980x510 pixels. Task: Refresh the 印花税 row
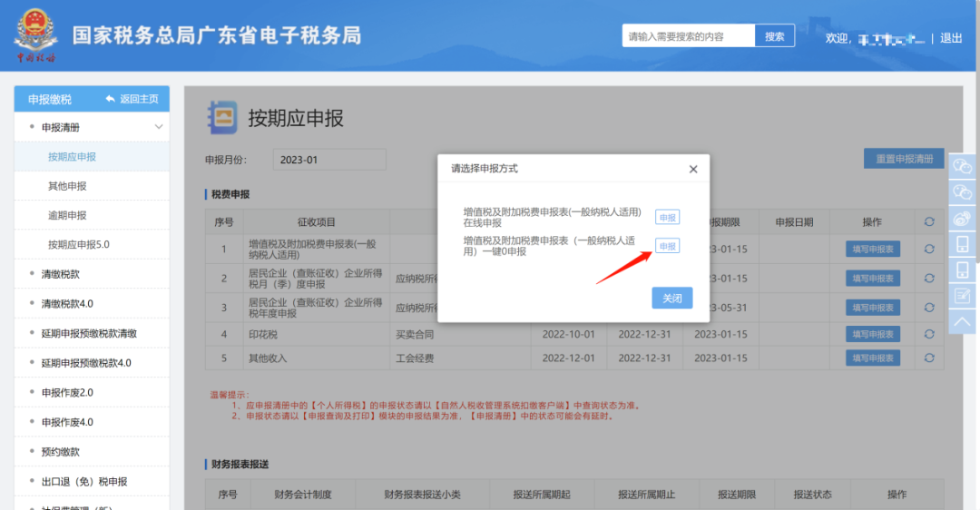[929, 334]
